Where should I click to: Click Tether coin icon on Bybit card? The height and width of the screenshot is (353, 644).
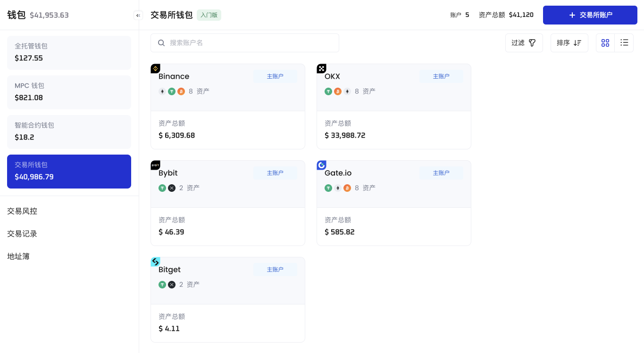[x=162, y=188]
